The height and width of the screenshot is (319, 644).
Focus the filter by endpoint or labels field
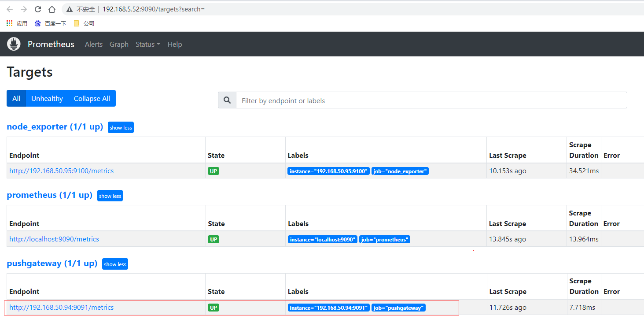[x=431, y=100]
